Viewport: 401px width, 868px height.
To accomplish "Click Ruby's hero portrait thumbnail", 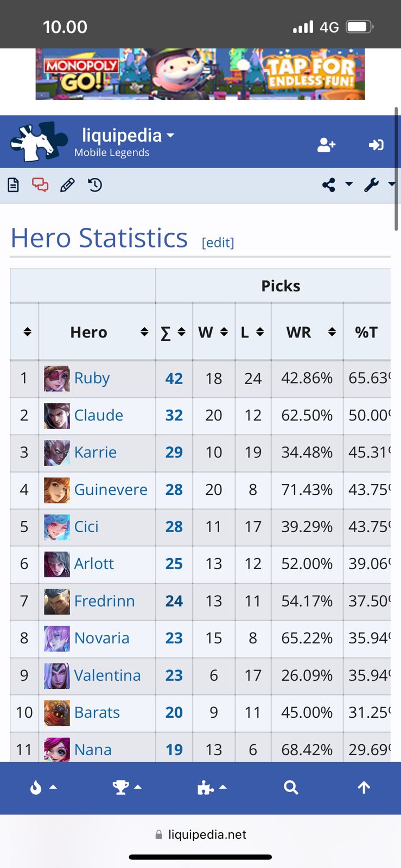I will 56,378.
